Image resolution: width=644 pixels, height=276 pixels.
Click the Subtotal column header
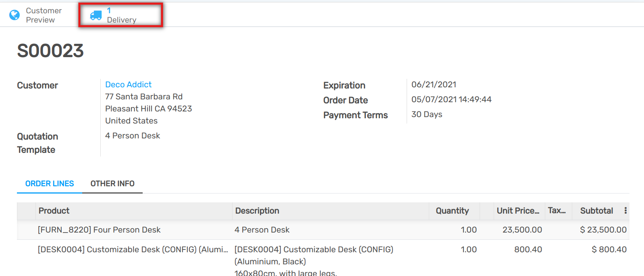(x=596, y=211)
